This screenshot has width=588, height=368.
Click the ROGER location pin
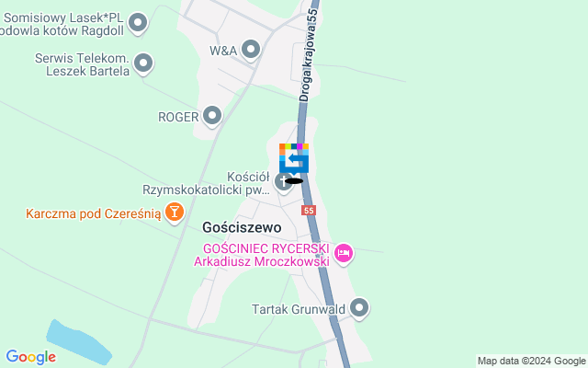[x=212, y=116]
